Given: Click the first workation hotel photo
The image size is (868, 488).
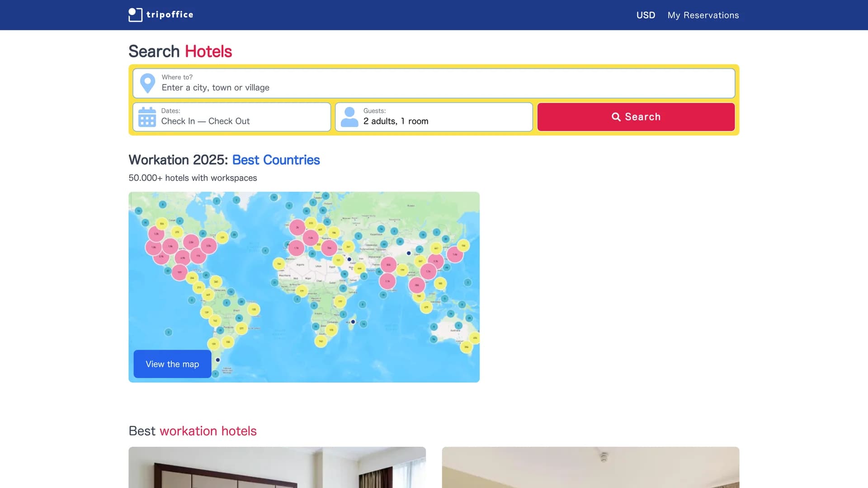Looking at the screenshot, I should click(277, 467).
